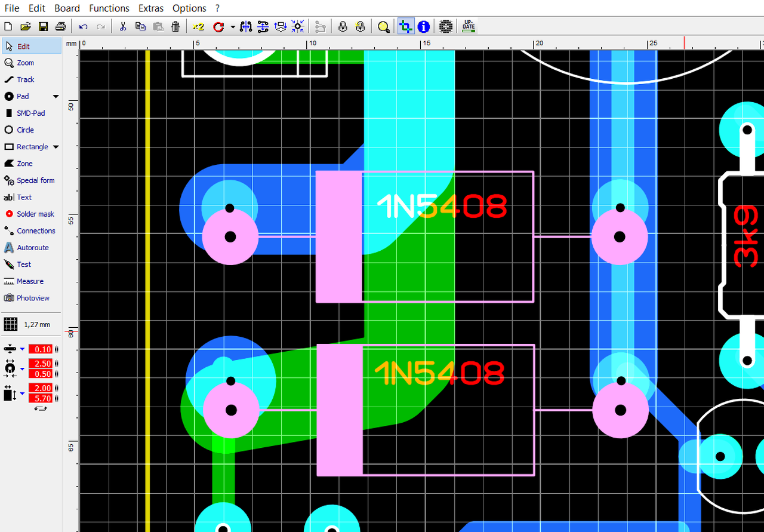Open the Board menu
The width and height of the screenshot is (764, 532).
(x=67, y=8)
